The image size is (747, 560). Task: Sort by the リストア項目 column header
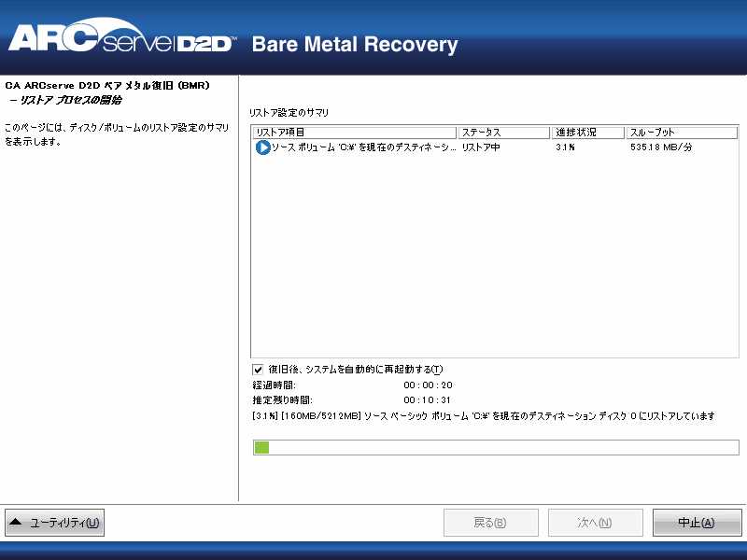click(x=354, y=133)
